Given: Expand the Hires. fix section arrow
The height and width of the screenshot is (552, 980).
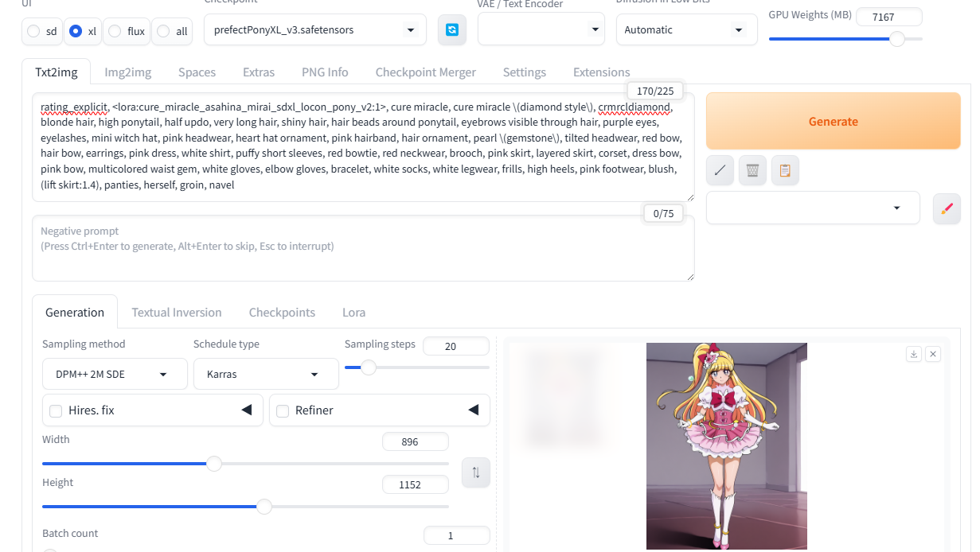Looking at the screenshot, I should tap(247, 410).
